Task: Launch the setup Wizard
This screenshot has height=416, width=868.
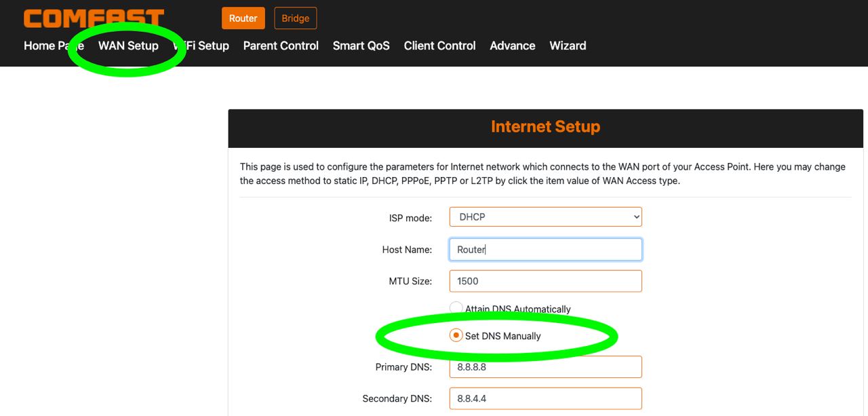Action: click(x=568, y=45)
